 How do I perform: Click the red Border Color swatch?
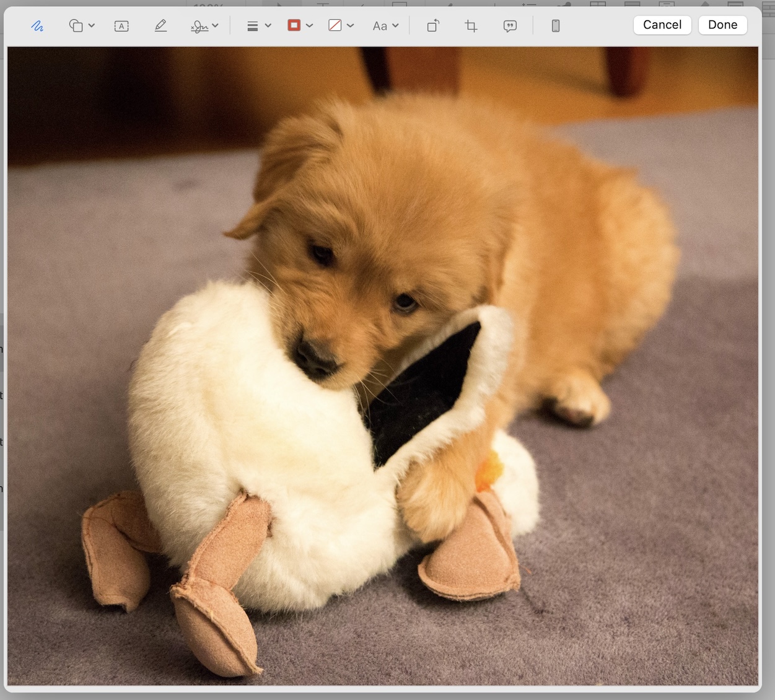pyautogui.click(x=294, y=25)
